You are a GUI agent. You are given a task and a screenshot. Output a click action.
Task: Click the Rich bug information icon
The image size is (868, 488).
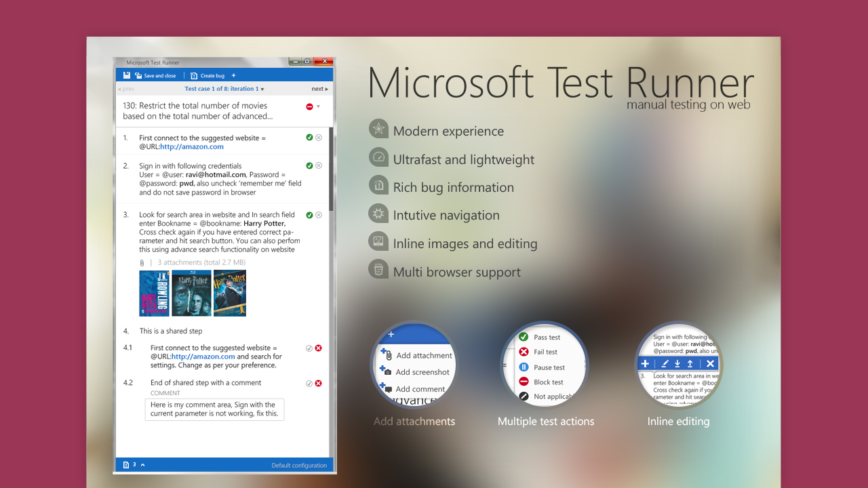tap(378, 185)
